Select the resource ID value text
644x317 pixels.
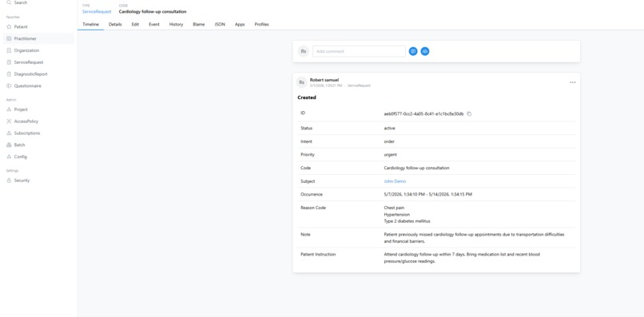pyautogui.click(x=423, y=113)
